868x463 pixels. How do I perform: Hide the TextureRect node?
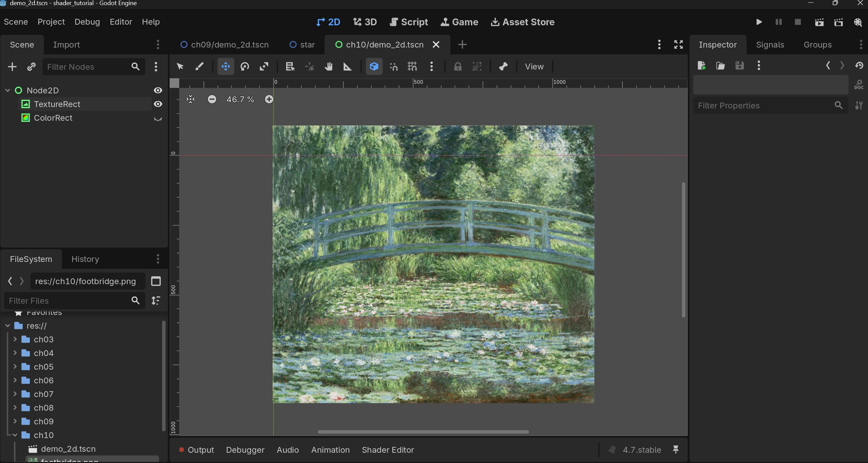click(x=158, y=104)
